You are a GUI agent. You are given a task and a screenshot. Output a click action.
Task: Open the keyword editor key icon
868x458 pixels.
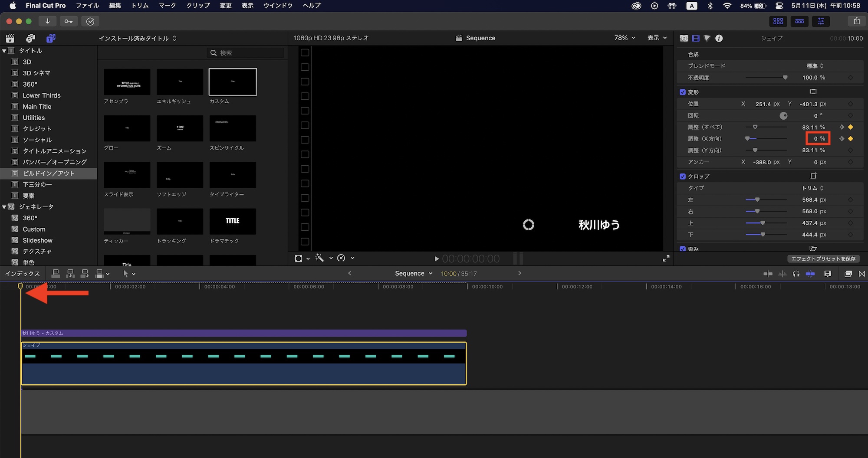(69, 21)
